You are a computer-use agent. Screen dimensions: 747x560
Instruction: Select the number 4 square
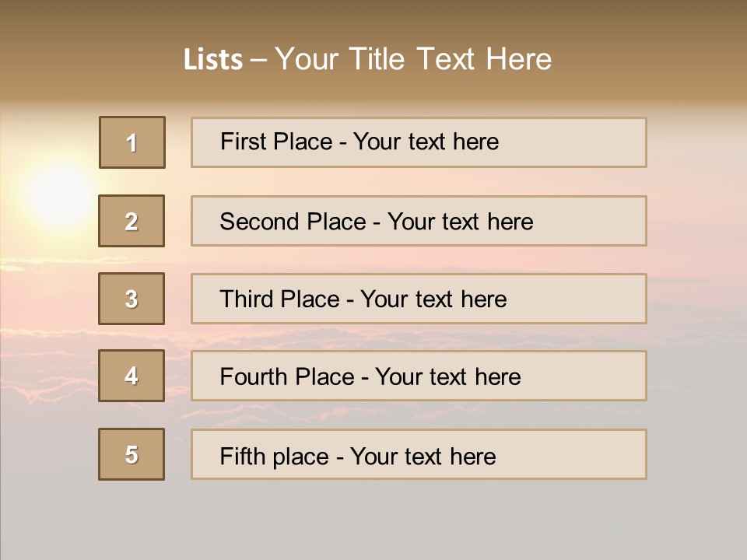pos(132,376)
